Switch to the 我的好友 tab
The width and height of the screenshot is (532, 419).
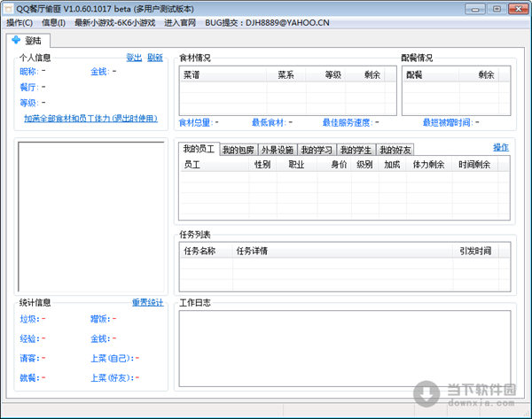pyautogui.click(x=395, y=150)
